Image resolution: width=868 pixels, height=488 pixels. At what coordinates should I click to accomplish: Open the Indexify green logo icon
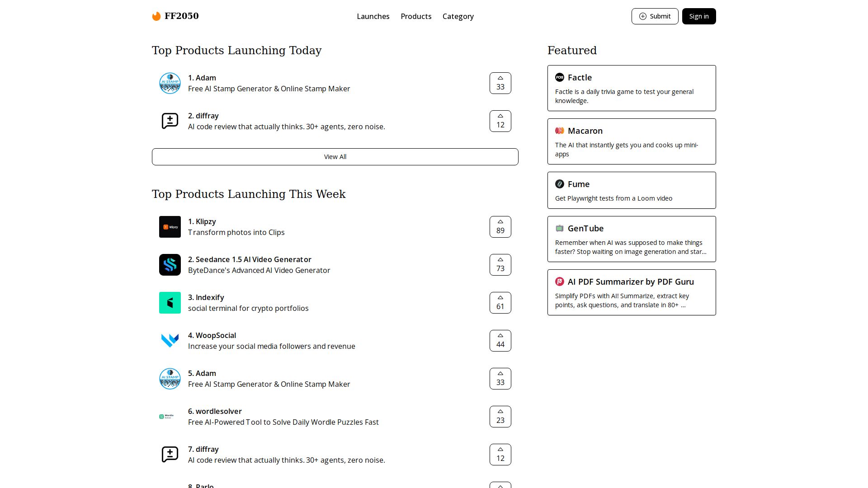(x=170, y=303)
